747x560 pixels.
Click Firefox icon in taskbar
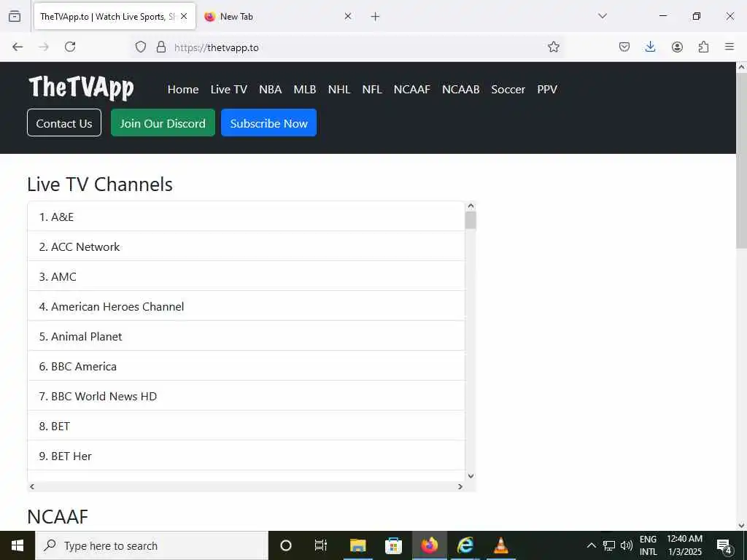coord(429,545)
